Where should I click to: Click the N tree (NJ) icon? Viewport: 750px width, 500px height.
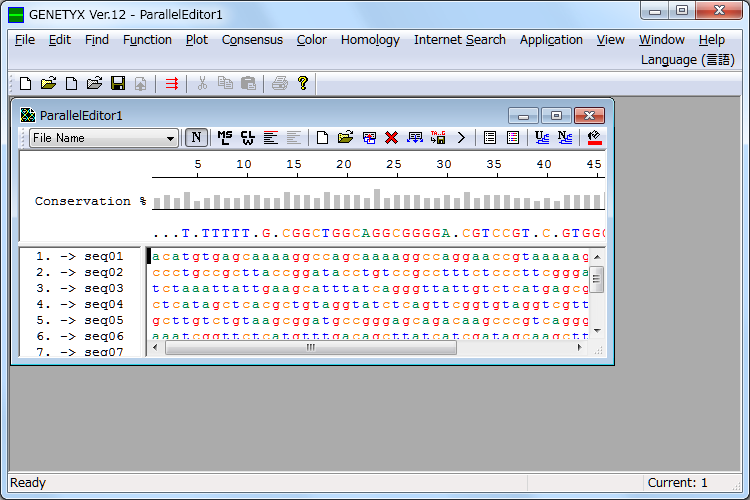click(565, 138)
